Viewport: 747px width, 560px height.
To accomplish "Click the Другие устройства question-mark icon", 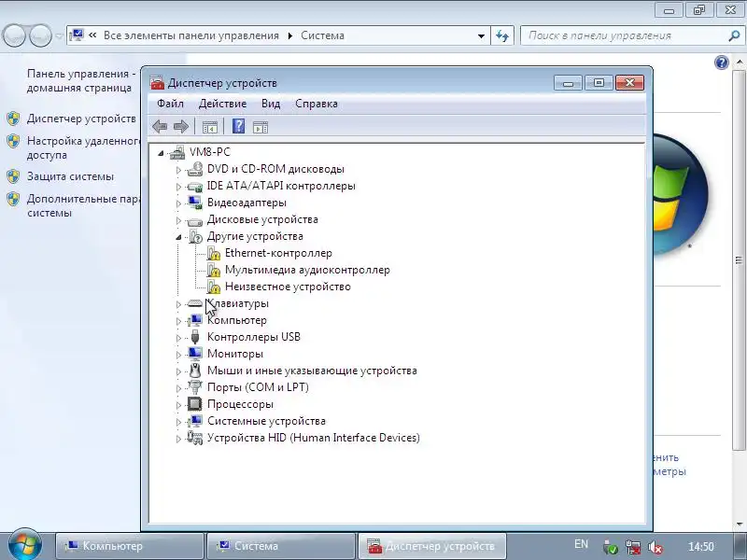I will pos(196,236).
